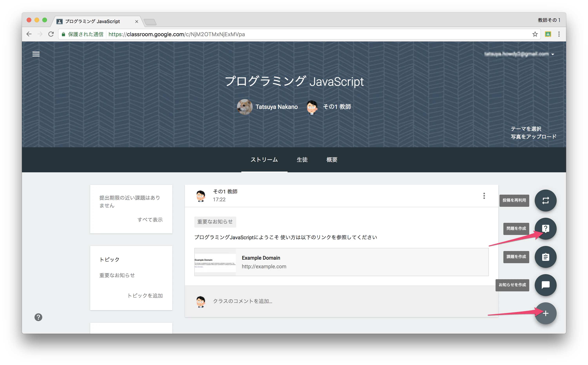Viewport: 588px width, 365px height.
Task: Click the class title プログラミング JavaScript
Action: coord(294,82)
